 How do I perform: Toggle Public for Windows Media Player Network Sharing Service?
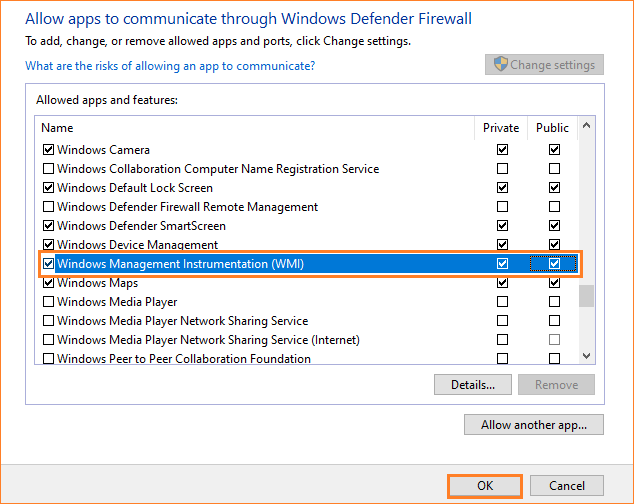[x=554, y=321]
